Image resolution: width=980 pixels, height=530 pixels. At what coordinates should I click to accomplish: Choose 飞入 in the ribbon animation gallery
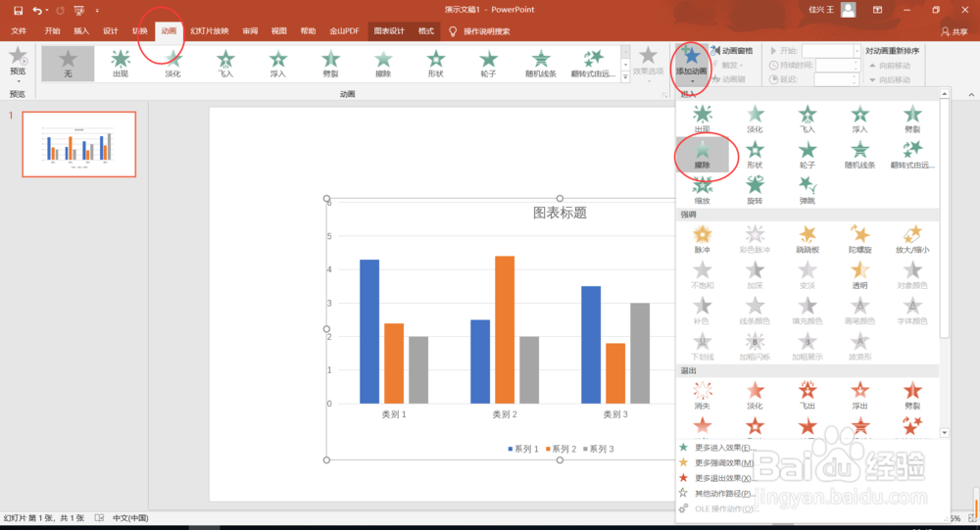point(225,64)
